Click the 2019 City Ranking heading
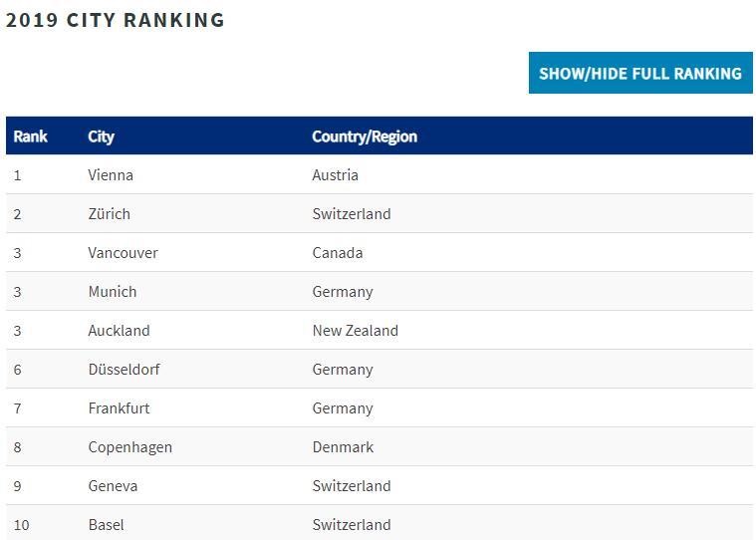This screenshot has width=756, height=540. (x=116, y=20)
